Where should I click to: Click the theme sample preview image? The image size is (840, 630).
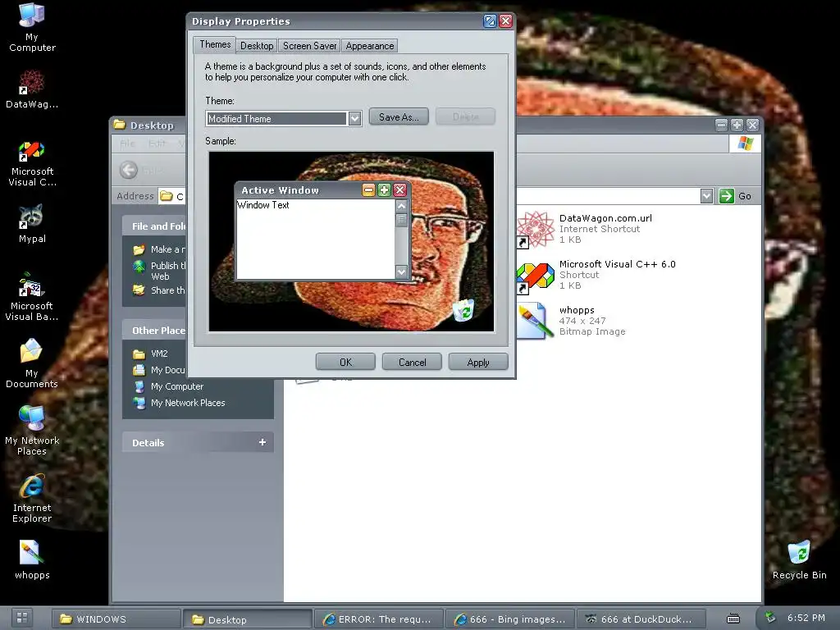tap(351, 242)
